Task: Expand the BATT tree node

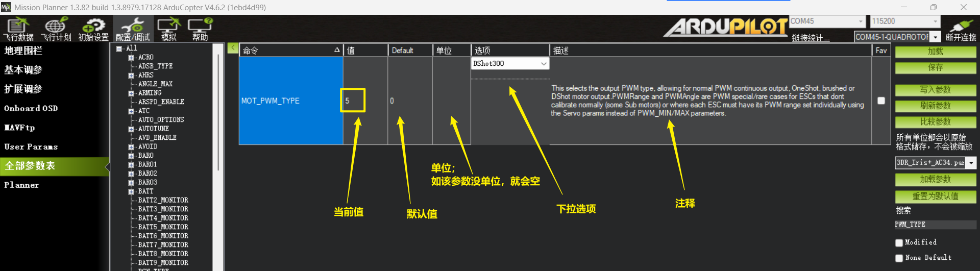Action: pyautogui.click(x=131, y=192)
